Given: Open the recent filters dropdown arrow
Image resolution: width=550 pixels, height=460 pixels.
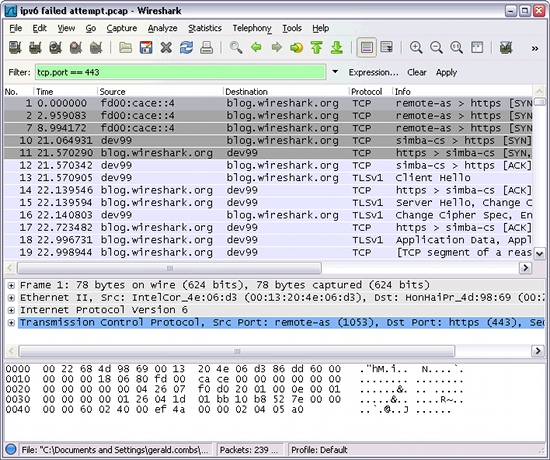Looking at the screenshot, I should click(335, 72).
